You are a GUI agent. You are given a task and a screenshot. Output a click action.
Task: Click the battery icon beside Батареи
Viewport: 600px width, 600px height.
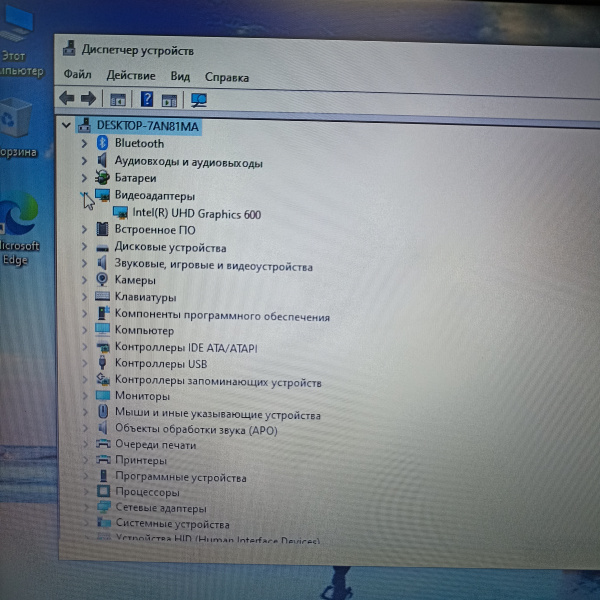[102, 177]
